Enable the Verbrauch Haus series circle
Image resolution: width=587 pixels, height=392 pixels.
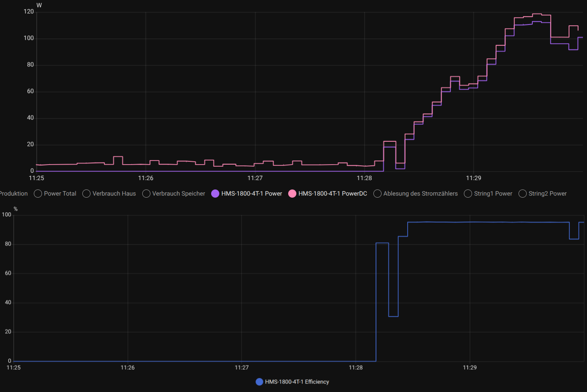tap(86, 194)
